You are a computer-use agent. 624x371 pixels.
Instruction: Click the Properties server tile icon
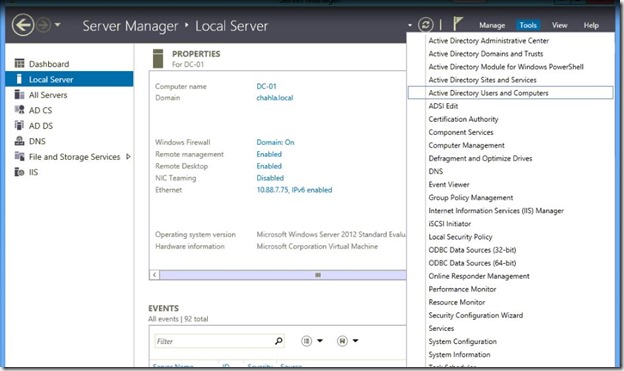pyautogui.click(x=158, y=59)
